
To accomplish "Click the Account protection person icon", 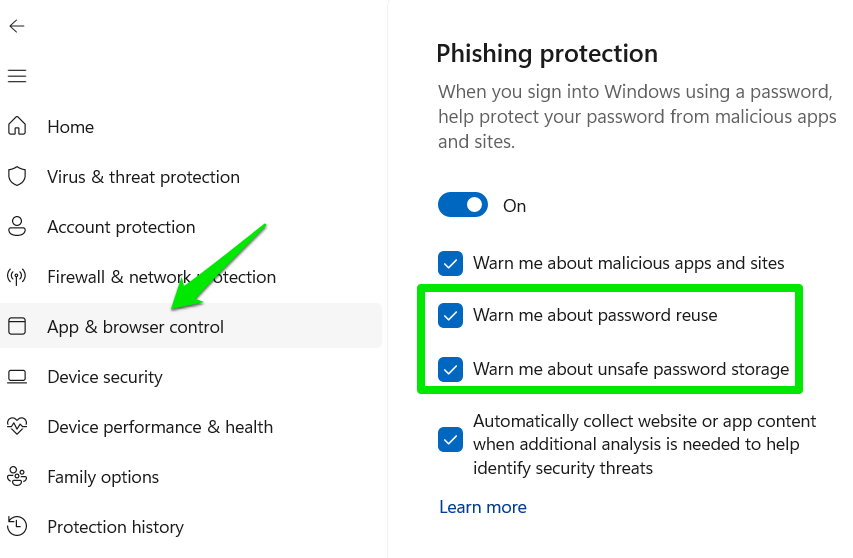I will (17, 227).
